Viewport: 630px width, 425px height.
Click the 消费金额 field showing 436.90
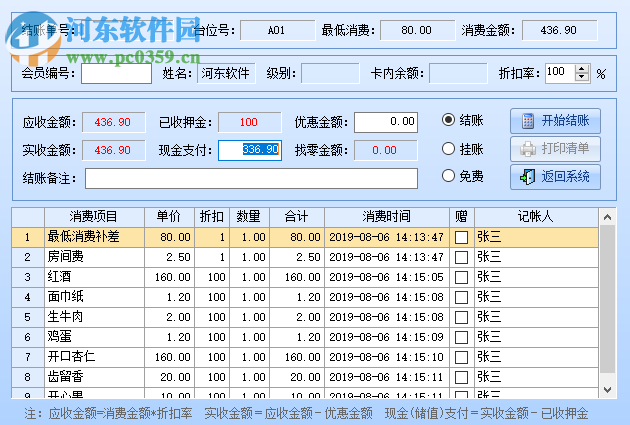[559, 31]
